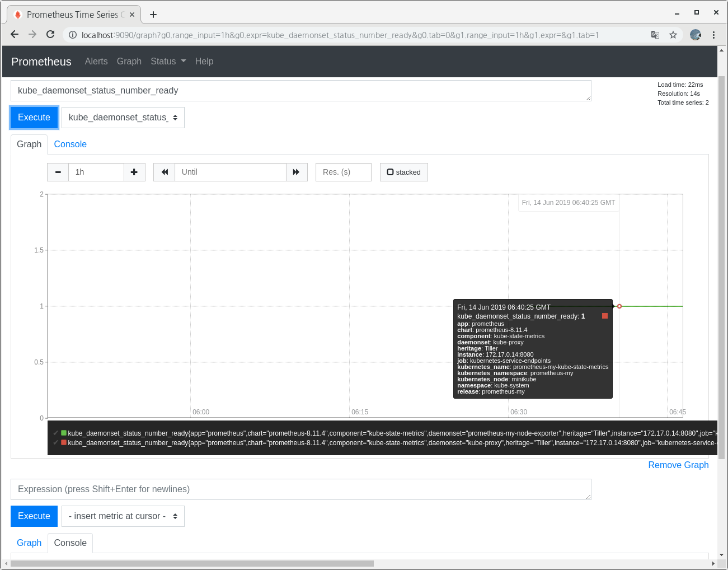
Task: Click the horizontal scrollbar thumb
Action: click(192, 563)
